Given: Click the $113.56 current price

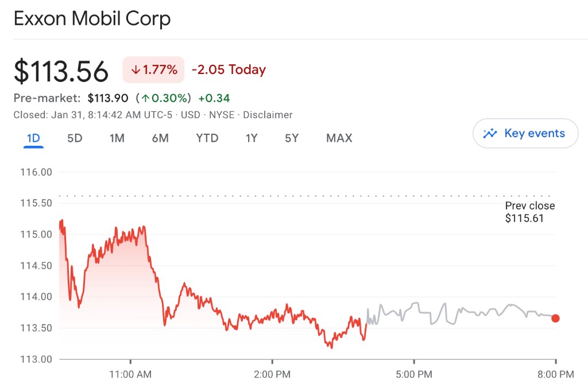Looking at the screenshot, I should click(61, 72).
